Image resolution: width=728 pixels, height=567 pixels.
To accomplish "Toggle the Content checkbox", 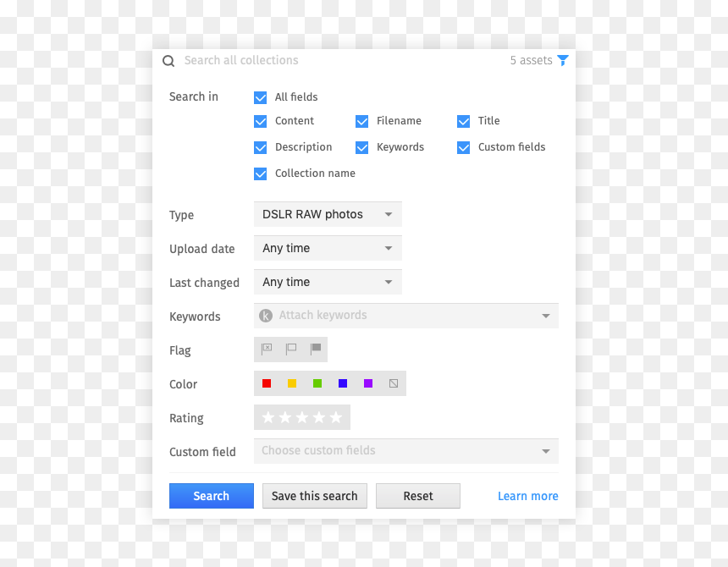I will [x=261, y=121].
